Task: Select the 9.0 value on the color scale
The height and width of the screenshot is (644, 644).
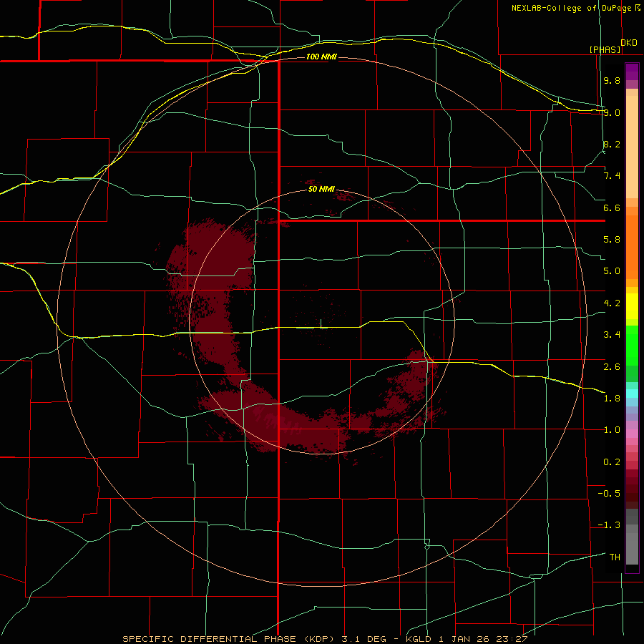Action: 612,112
